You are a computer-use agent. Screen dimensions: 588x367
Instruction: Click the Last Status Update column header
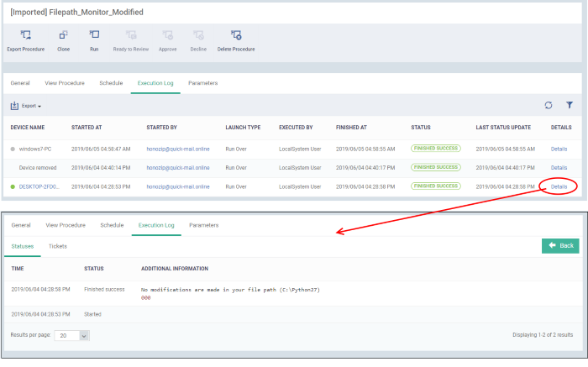(x=503, y=128)
